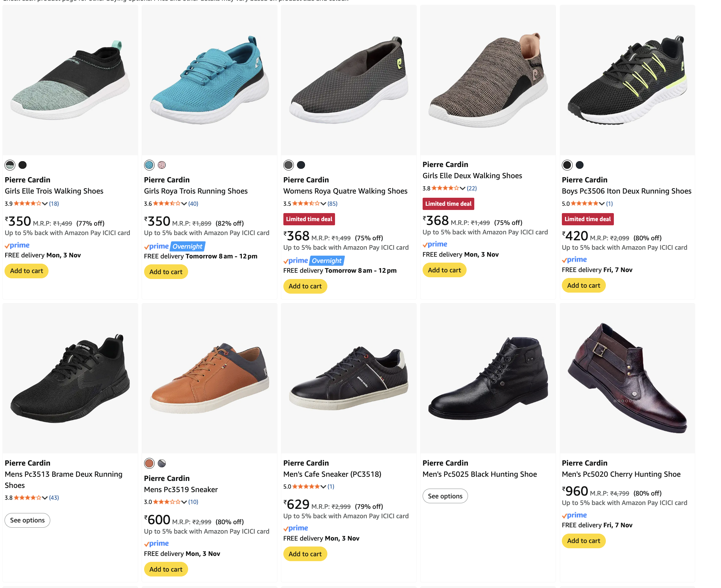See options for Men's Pc5025 Black Hunting Shoe
721x588 pixels.
445,496
